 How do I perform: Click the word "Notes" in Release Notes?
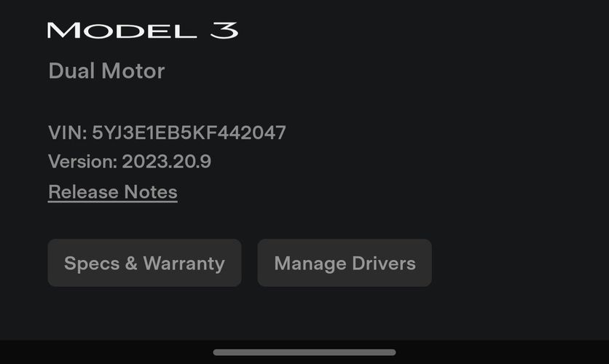(151, 191)
